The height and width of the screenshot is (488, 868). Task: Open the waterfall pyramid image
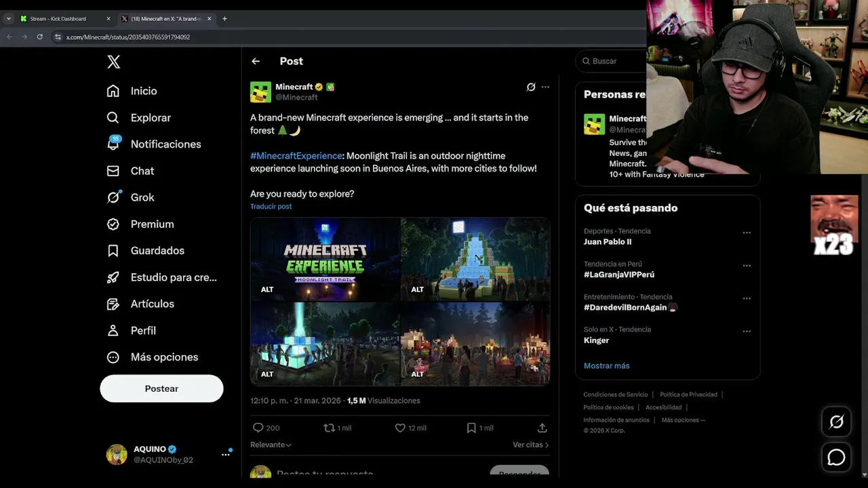pyautogui.click(x=475, y=259)
